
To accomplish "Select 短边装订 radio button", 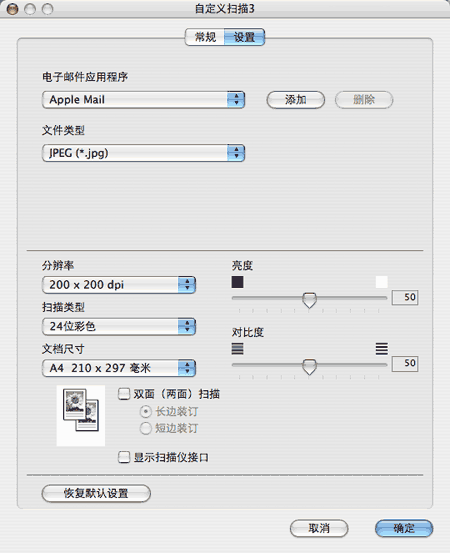I will pos(145,429).
